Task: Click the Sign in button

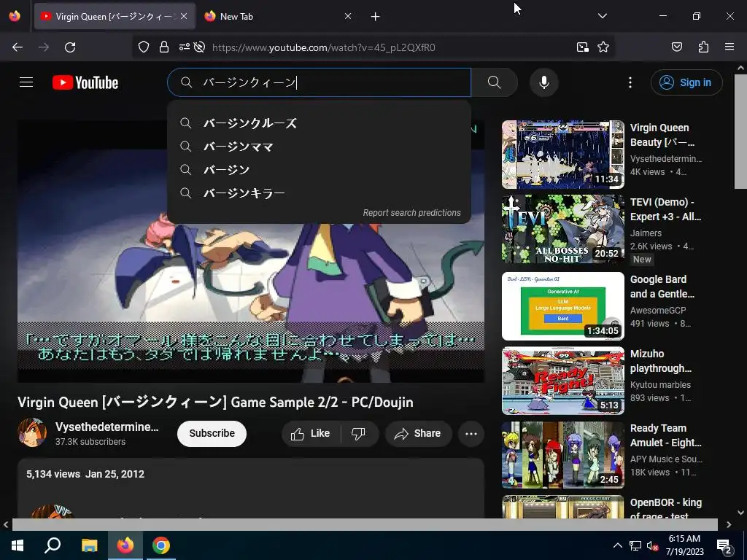Action: [x=686, y=82]
